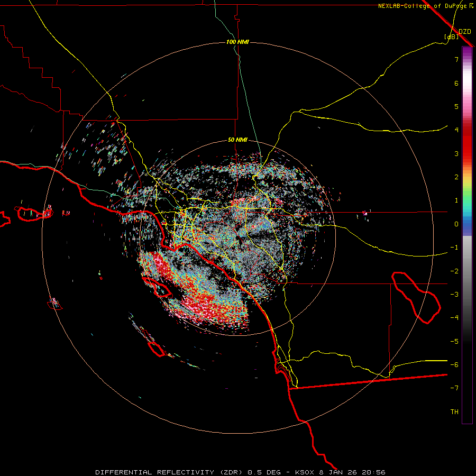Screen dimensions: 476x476
Task: Click the -2 value on the color scale
Action: coord(454,271)
